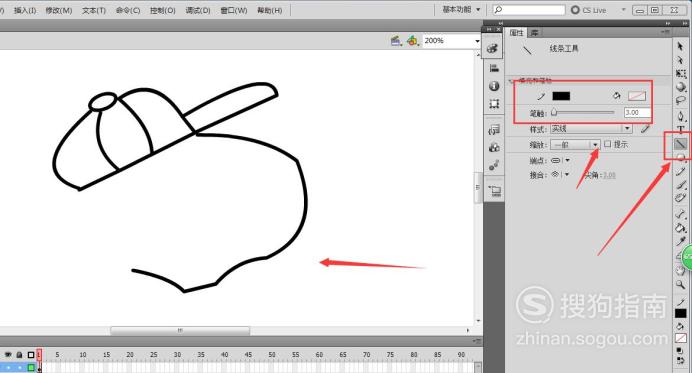Open the 缩放 scale dropdown

(575, 144)
